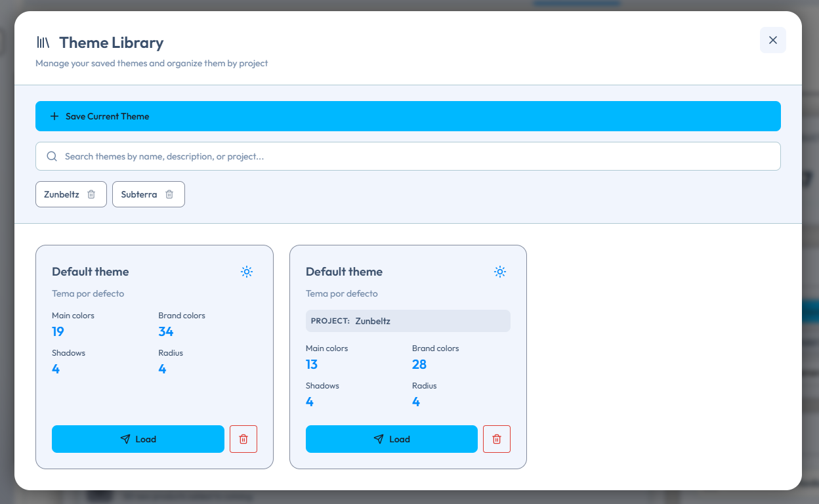Select the Subterra project chip

click(138, 194)
